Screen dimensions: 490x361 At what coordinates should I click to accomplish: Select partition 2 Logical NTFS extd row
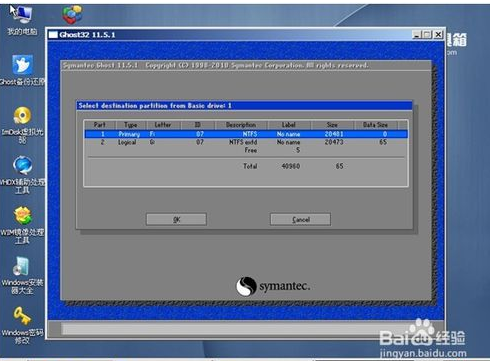(246, 142)
